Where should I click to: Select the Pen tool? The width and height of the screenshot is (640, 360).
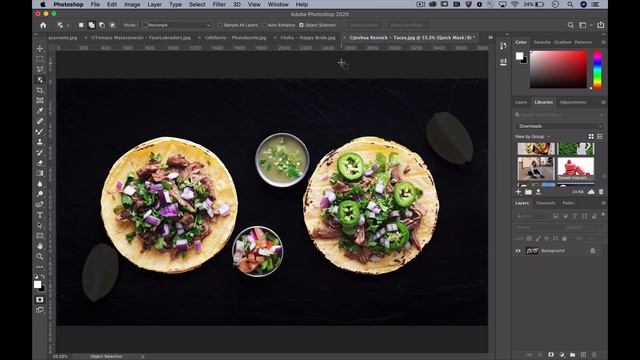(40, 204)
